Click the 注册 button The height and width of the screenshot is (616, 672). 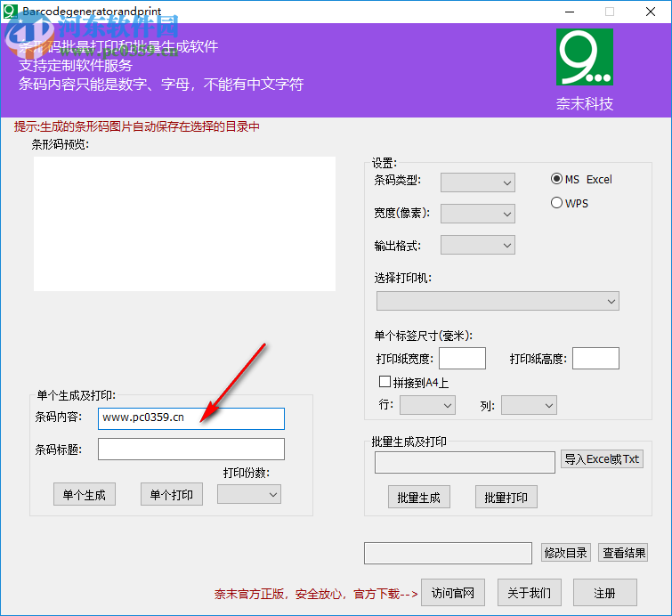click(605, 593)
